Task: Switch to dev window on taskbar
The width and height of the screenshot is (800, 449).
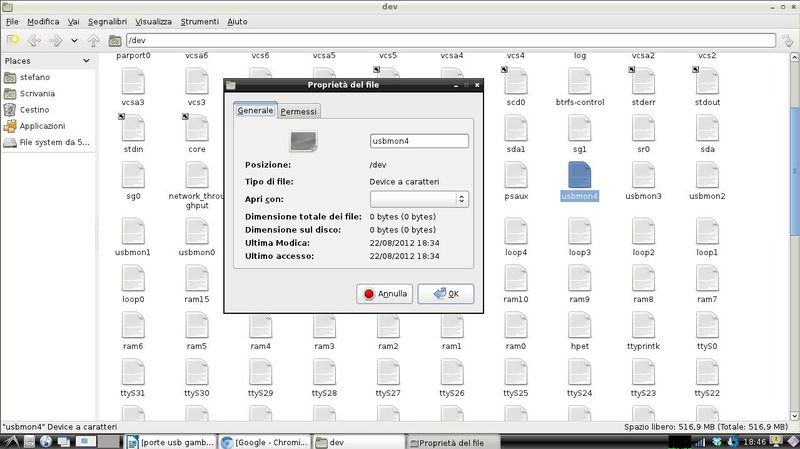Action: pyautogui.click(x=359, y=442)
